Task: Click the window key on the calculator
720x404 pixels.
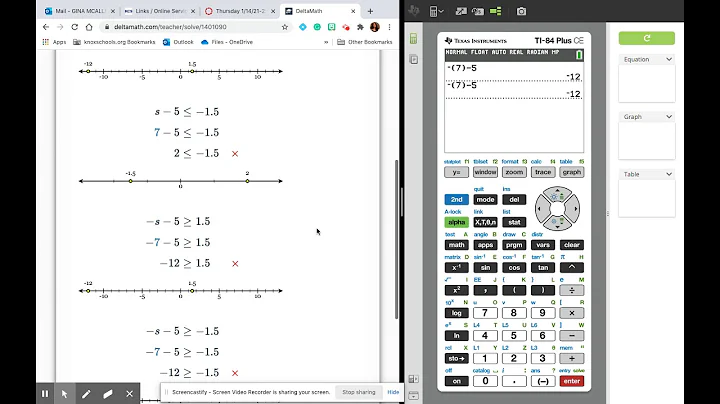Action: coord(485,172)
